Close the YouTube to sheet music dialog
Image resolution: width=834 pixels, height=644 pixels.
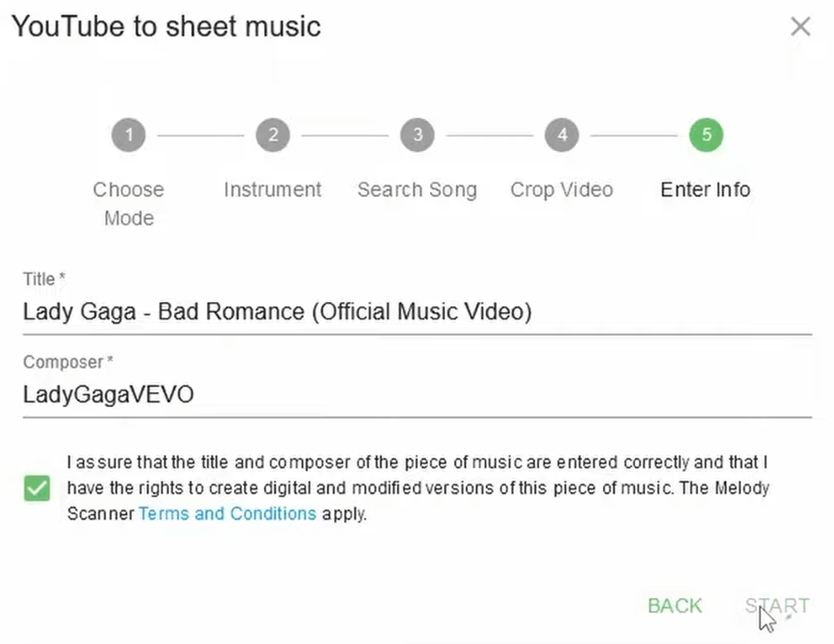point(801,26)
